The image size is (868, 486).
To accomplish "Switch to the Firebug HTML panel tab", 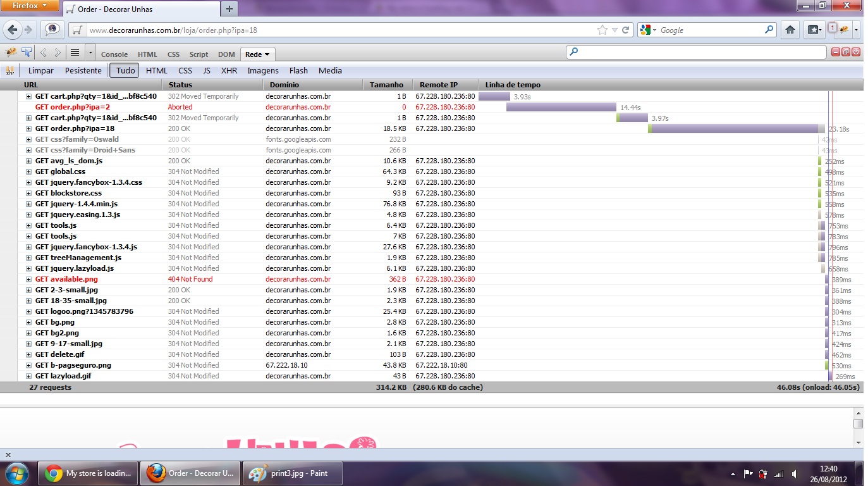I will [147, 54].
